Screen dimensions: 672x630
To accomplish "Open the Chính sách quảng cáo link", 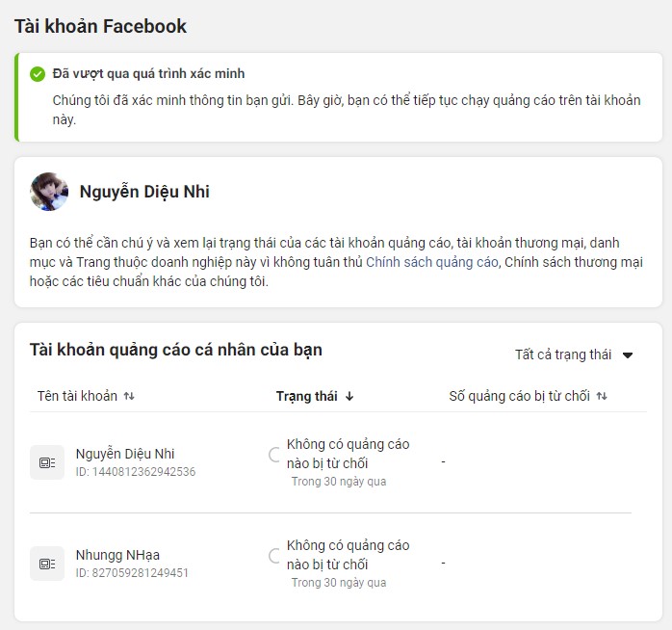I will (432, 262).
